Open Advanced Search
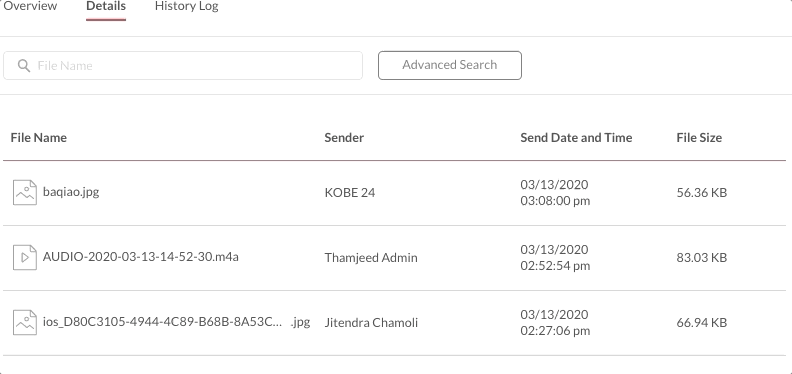792x374 pixels. (x=450, y=65)
